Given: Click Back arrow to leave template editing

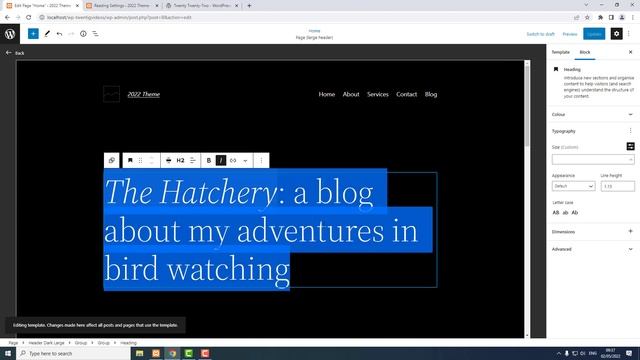Looking at the screenshot, I should click(15, 53).
